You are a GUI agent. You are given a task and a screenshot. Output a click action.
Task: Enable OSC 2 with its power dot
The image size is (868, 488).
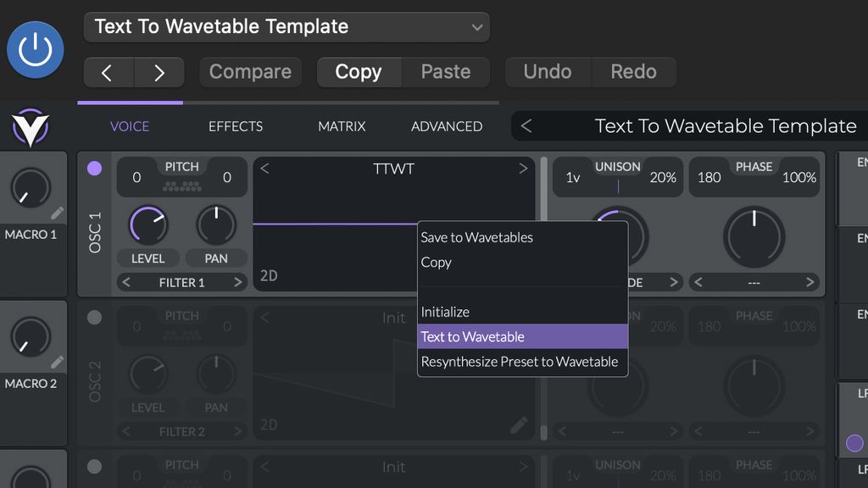point(94,318)
